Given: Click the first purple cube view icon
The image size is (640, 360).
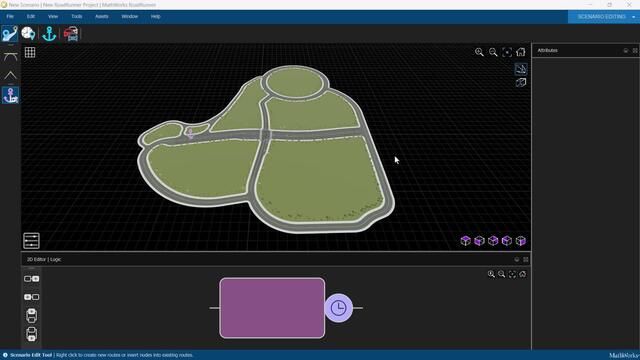Looking at the screenshot, I should click(x=465, y=241).
